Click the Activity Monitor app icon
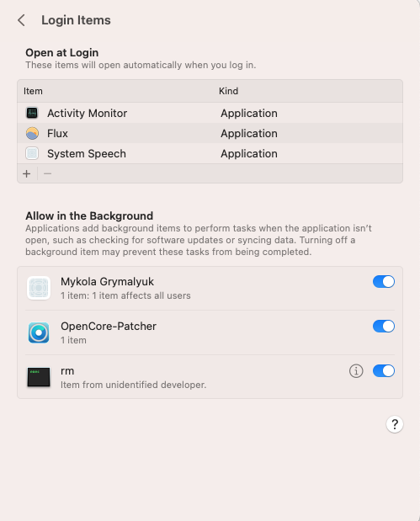This screenshot has height=521, width=420. click(x=32, y=113)
